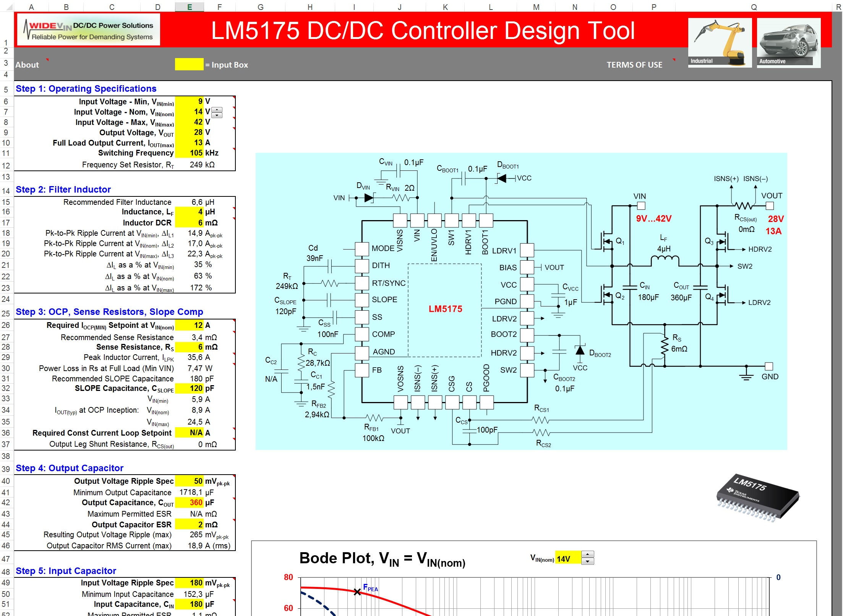Click the red LM5175 label in the schematic
This screenshot has width=843, height=616.
point(445,309)
